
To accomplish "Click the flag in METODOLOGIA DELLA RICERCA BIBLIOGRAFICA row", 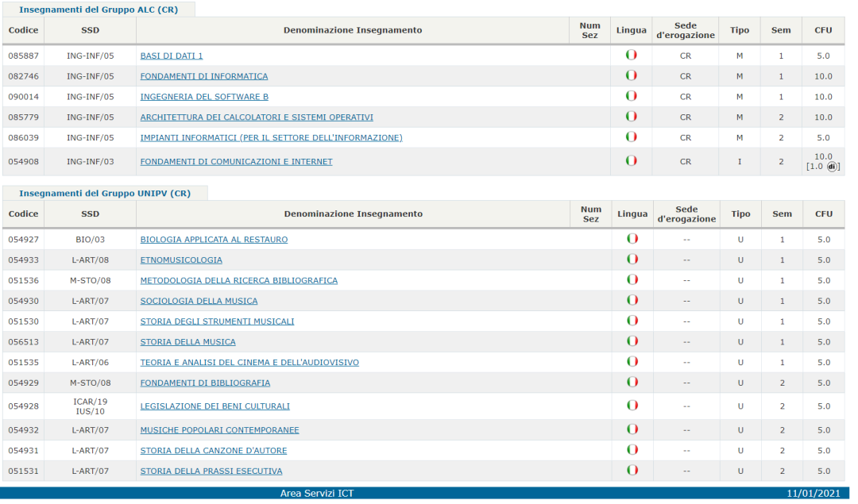I will click(632, 279).
